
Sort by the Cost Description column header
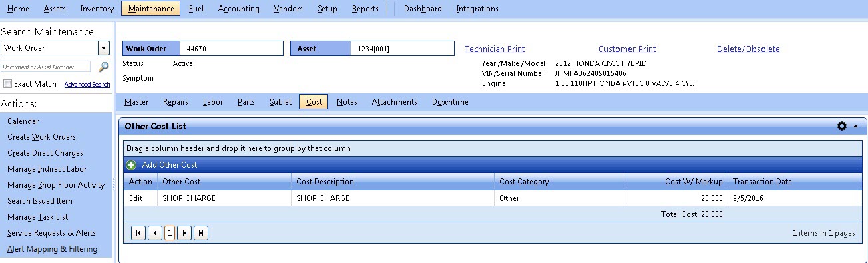[393, 182]
